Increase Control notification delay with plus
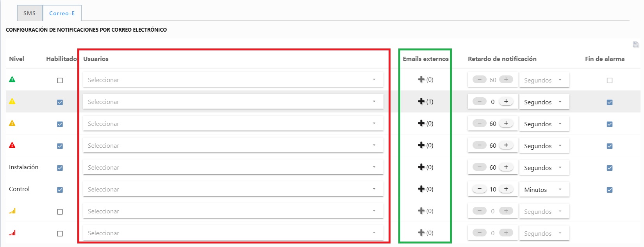Screen dimensions: 644x247 coord(506,189)
